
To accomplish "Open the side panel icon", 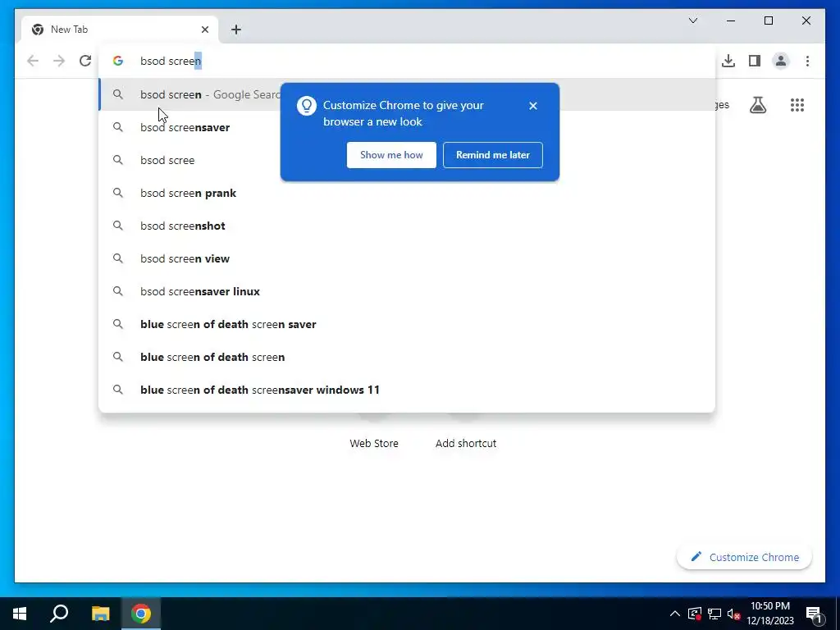I will [x=755, y=61].
